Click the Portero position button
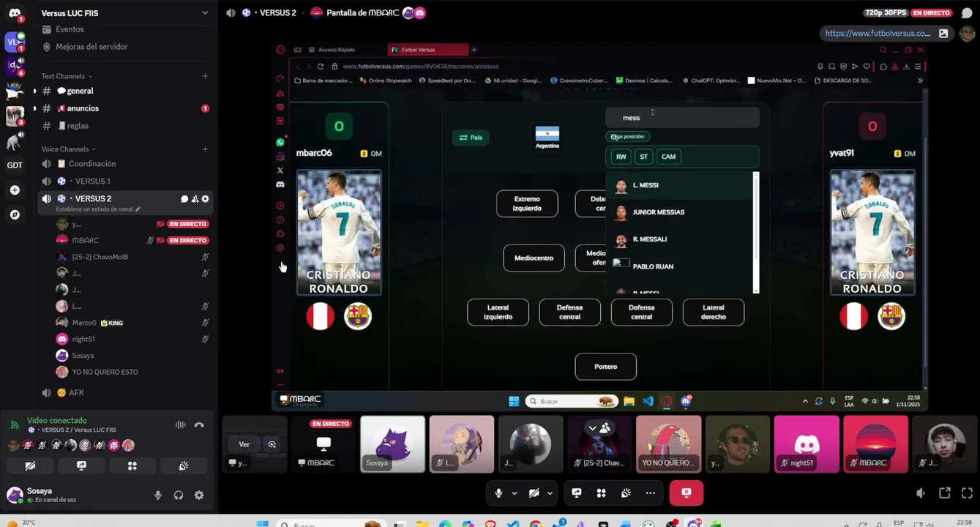 click(x=606, y=367)
